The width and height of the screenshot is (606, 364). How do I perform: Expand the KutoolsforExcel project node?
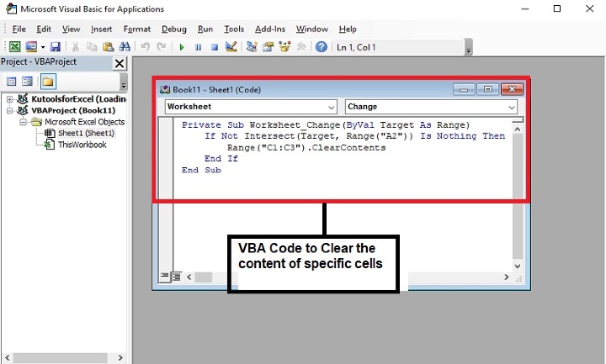tap(9, 99)
